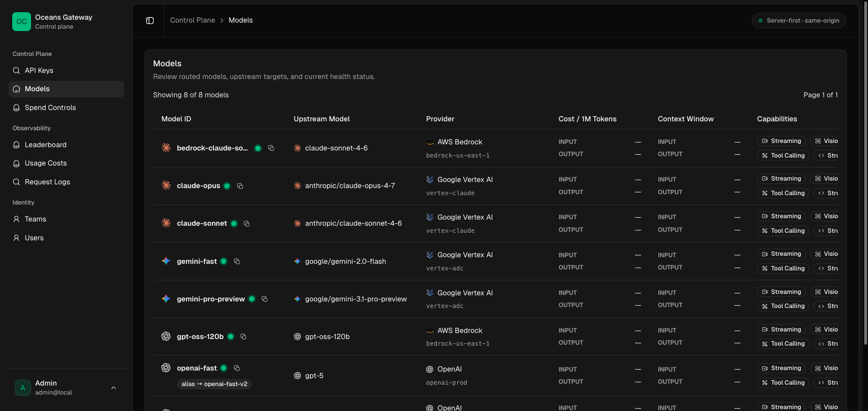Click the Control Plane breadcrumb link

click(193, 20)
